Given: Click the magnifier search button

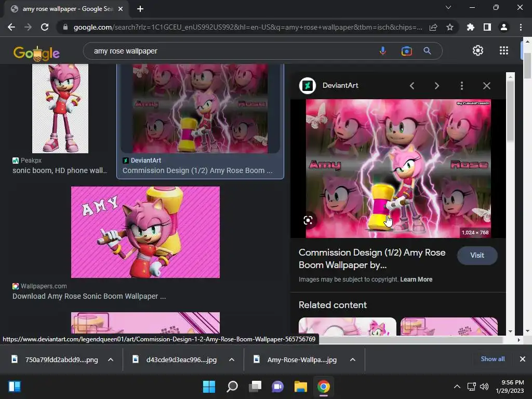Looking at the screenshot, I should [x=427, y=51].
